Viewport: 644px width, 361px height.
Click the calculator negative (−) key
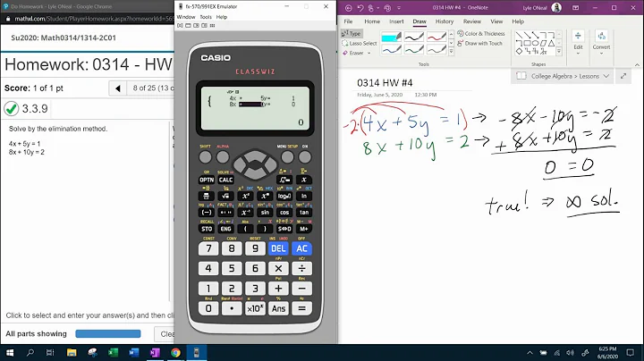207,213
